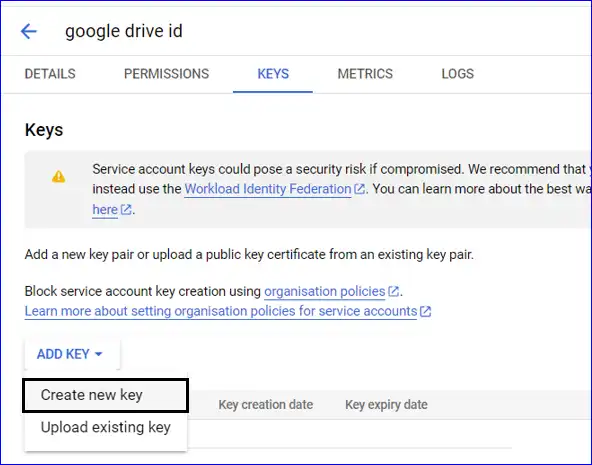This screenshot has width=592, height=465.
Task: Go back using the blue arrow icon
Action: tap(29, 31)
